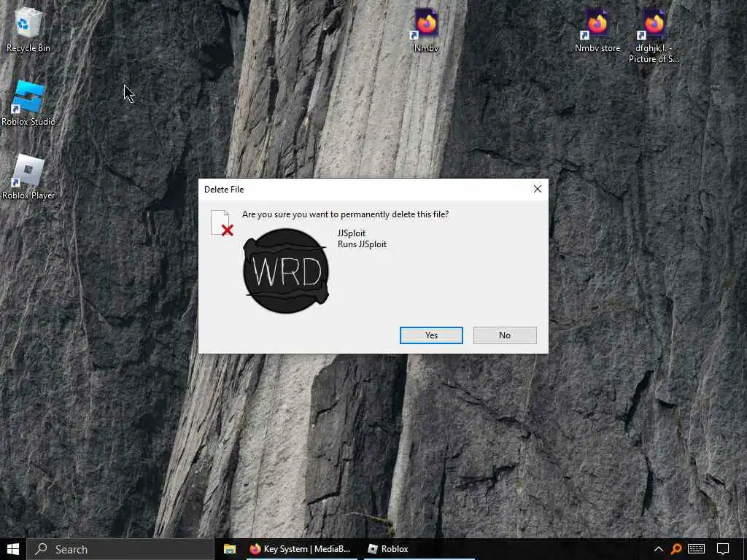Open the Recycle Bin desktop icon
Viewport: 747px width, 560px height.
pos(28,30)
